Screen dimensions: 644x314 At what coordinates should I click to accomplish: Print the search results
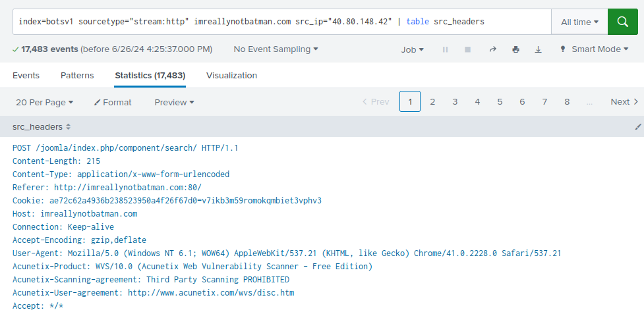coord(516,49)
